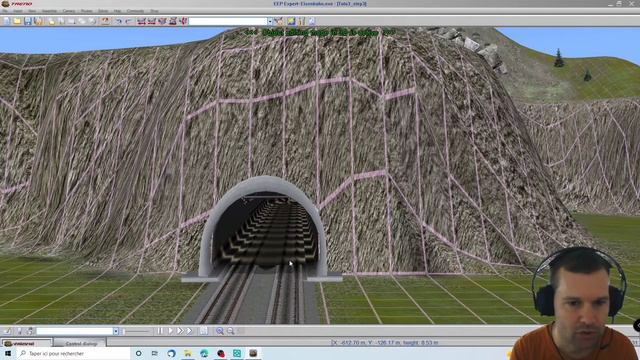Pause the simulation
Screen dimensions: 640x360
click(x=160, y=331)
